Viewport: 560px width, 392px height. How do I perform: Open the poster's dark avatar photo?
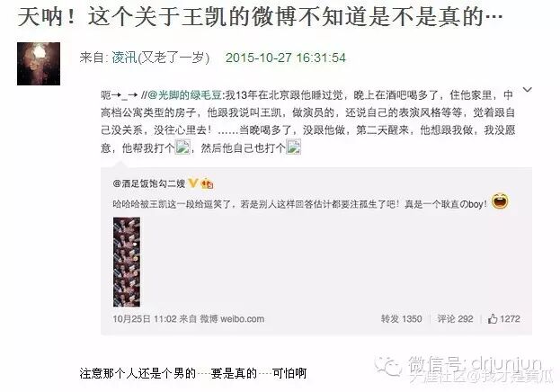tap(39, 64)
